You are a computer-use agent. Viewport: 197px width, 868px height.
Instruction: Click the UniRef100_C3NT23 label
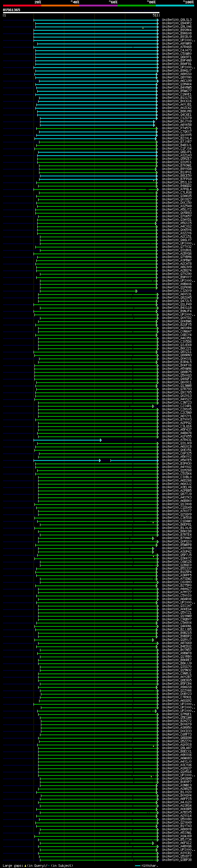click(x=176, y=403)
